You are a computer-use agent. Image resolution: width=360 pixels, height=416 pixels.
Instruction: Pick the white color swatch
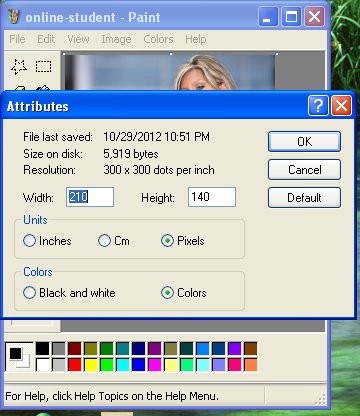[42, 365]
